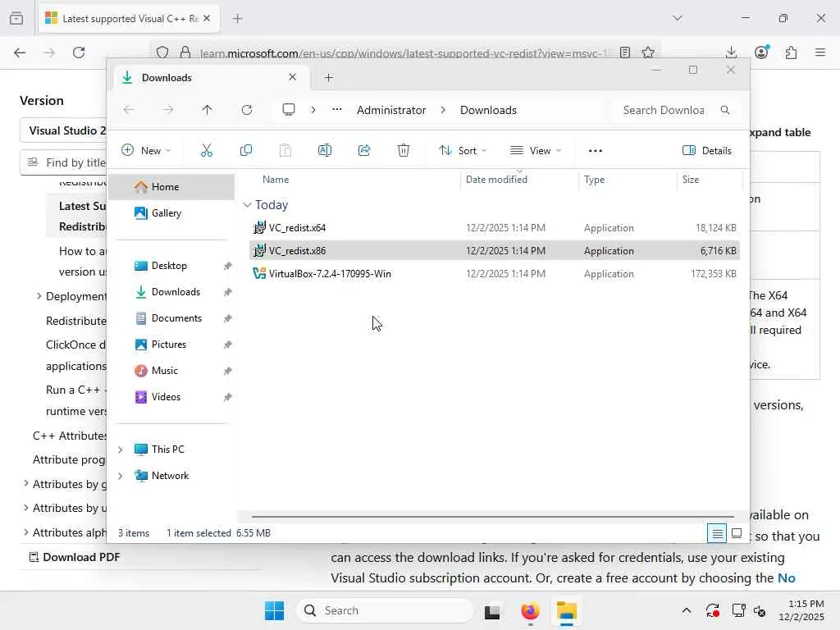Image resolution: width=840 pixels, height=630 pixels.
Task: Toggle the Details pane button
Action: tap(706, 151)
